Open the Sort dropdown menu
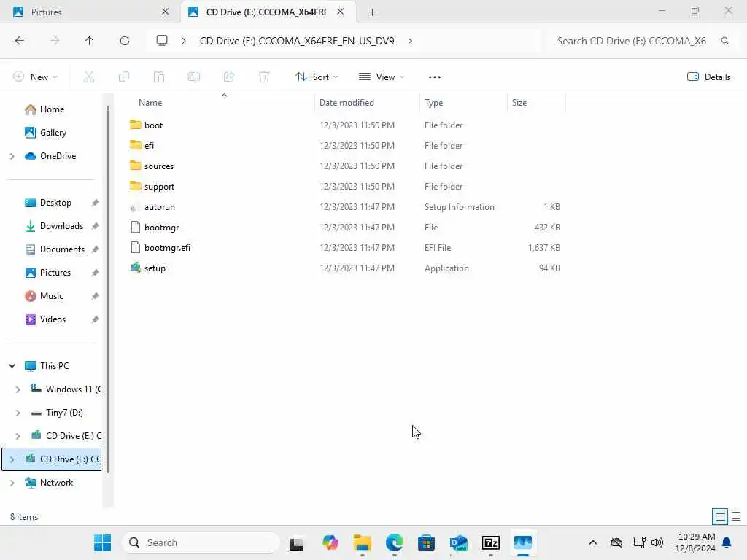The width and height of the screenshot is (747, 560). (x=317, y=77)
